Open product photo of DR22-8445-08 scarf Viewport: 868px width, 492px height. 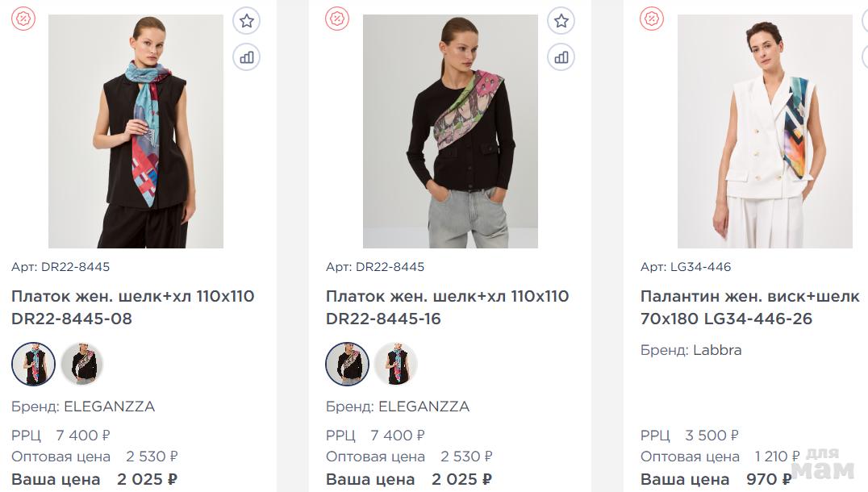coord(136,131)
